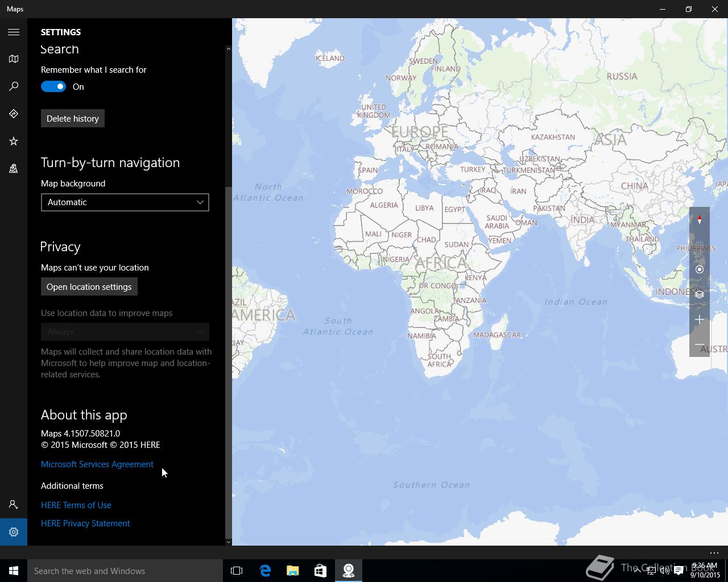This screenshot has height=582, width=728.
Task: Click the taskbar search box
Action: (125, 571)
